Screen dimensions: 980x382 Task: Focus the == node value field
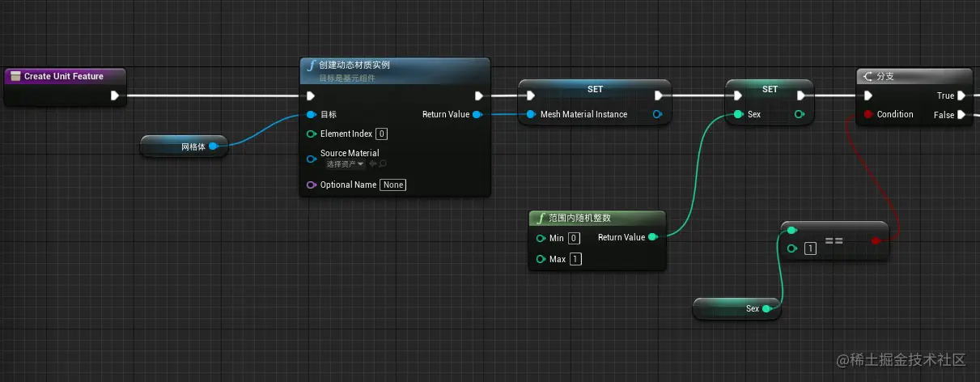pos(810,248)
